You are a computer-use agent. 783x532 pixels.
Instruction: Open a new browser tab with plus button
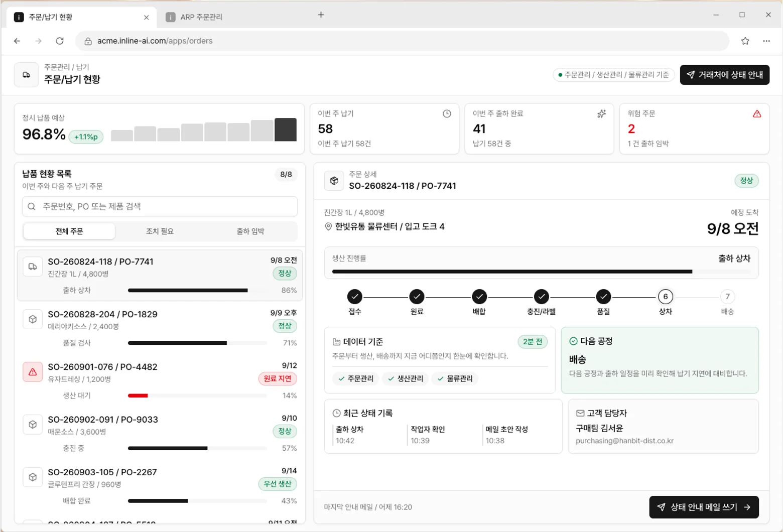(321, 15)
